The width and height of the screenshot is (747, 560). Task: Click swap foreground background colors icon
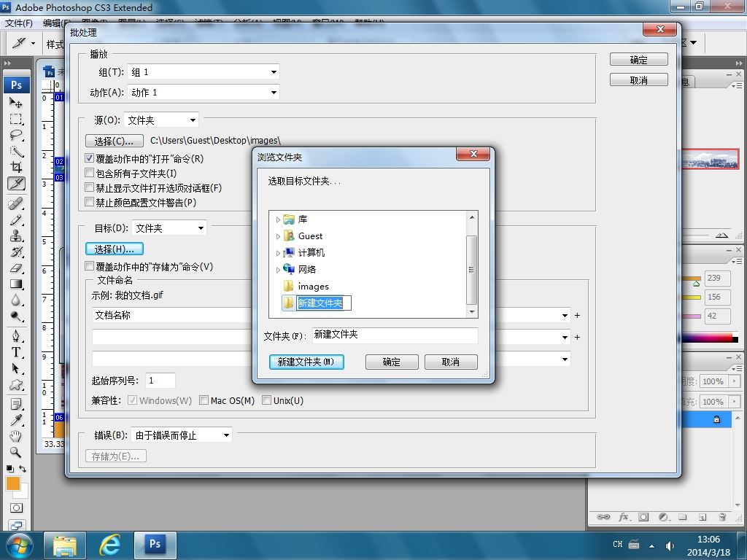[23, 469]
